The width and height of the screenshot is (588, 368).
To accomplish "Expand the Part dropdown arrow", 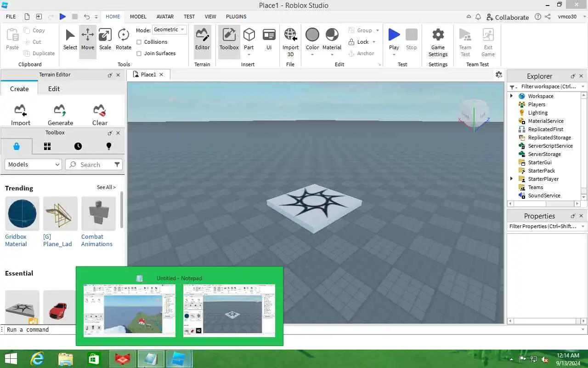I will coord(249,55).
